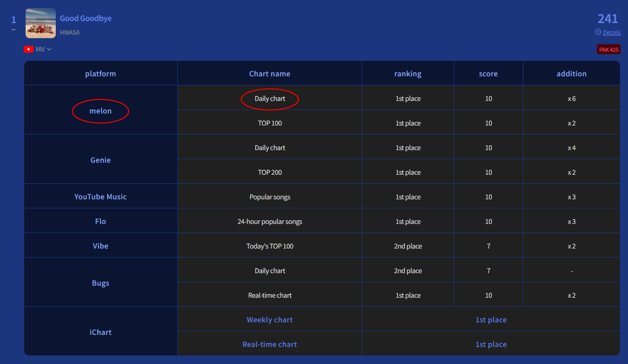The image size is (628, 364).
Task: Click 1st place in melon Daily chart row
Action: (408, 98)
